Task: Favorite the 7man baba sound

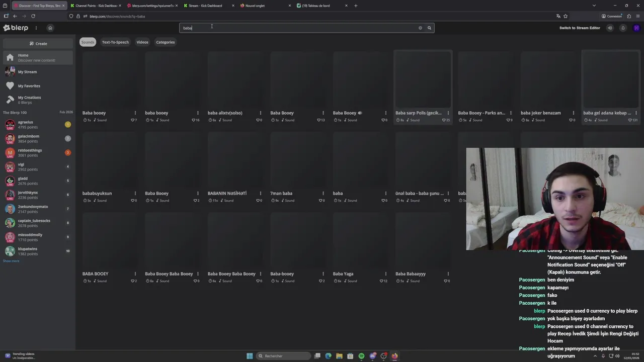Action: [320, 201]
